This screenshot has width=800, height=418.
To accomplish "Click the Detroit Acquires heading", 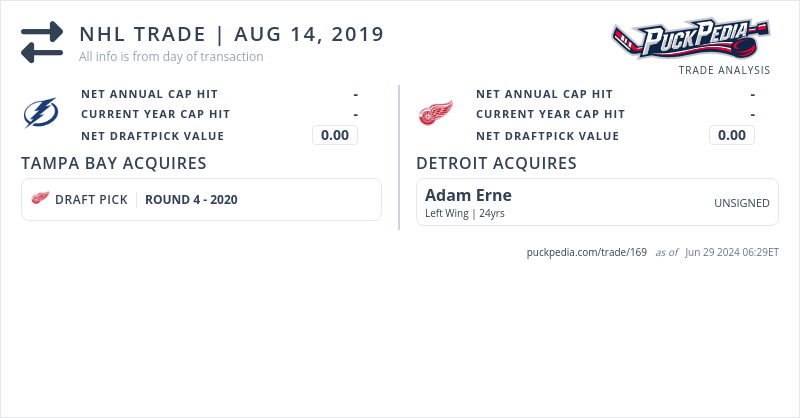I will click(x=496, y=163).
